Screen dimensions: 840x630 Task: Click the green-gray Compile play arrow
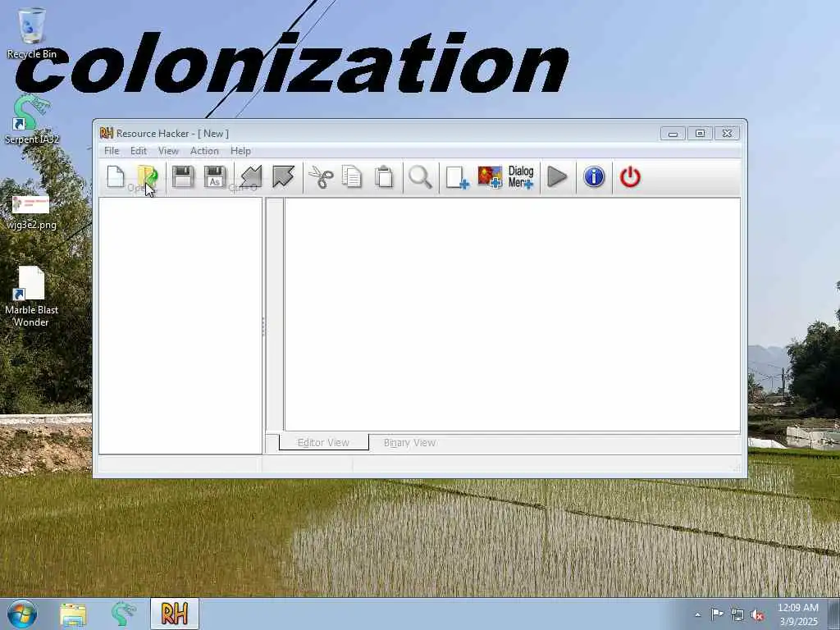click(557, 177)
